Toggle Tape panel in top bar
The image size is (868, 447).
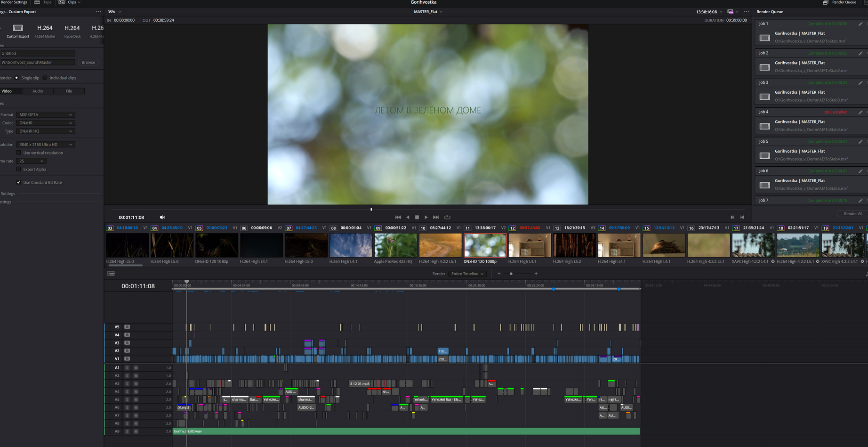click(43, 2)
